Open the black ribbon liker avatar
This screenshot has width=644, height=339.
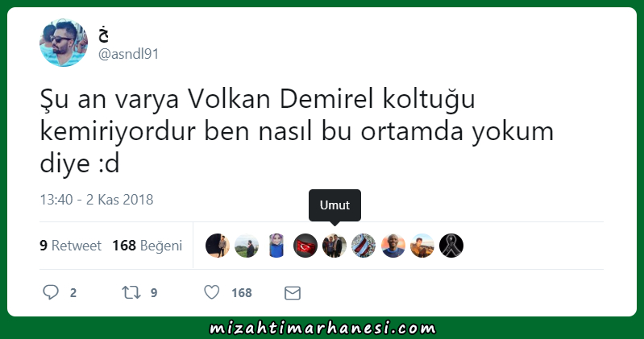click(451, 246)
